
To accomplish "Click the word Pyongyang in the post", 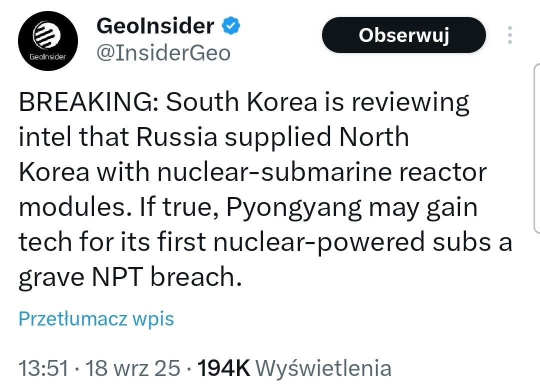I will 294,207.
